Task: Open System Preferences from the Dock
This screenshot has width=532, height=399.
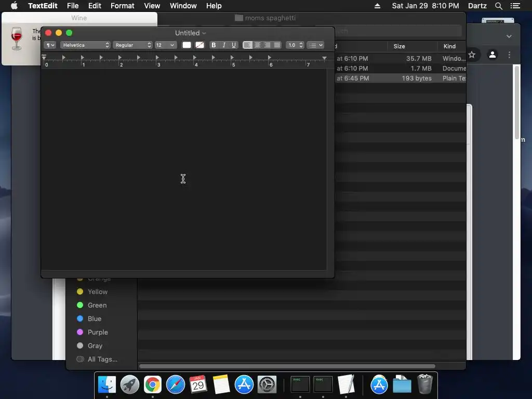Action: coord(267,385)
